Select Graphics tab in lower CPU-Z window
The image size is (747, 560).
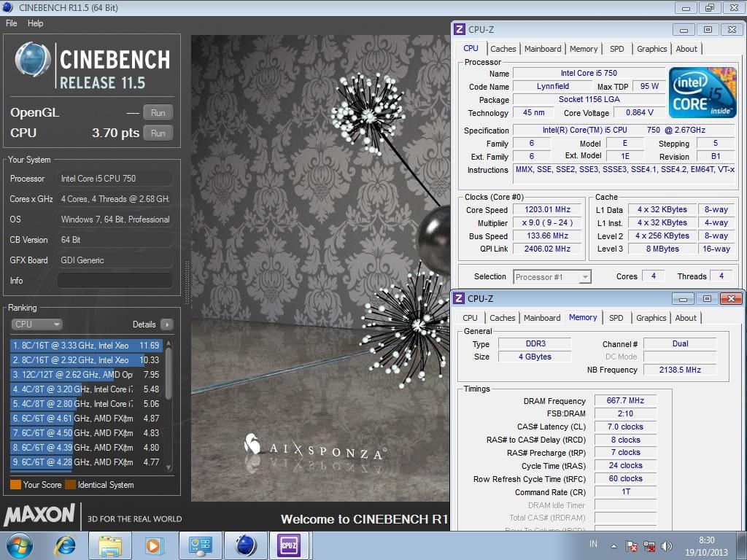click(651, 318)
